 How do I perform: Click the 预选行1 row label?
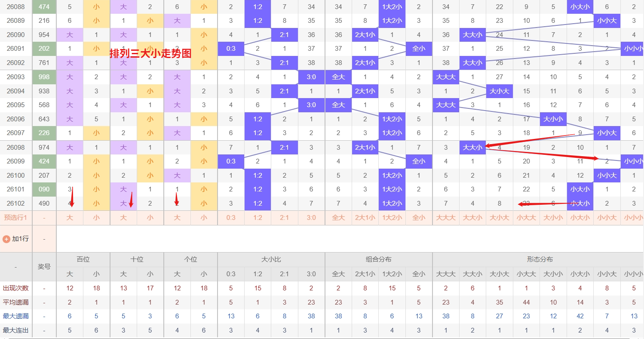point(16,218)
